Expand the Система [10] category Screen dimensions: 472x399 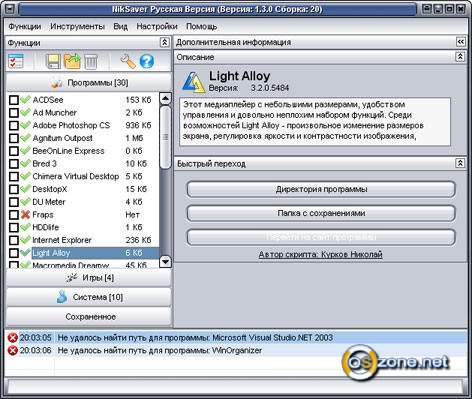[x=89, y=297]
